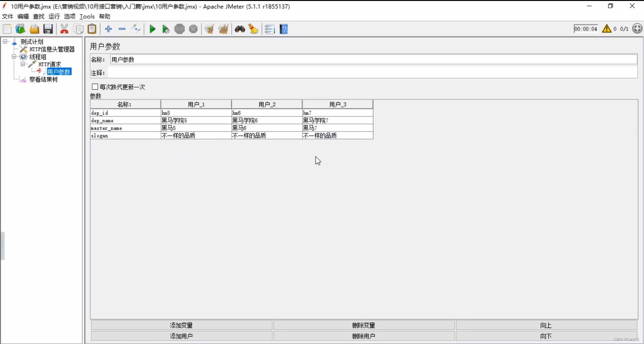
Task: Start the test with green play icon
Action: coord(153,29)
